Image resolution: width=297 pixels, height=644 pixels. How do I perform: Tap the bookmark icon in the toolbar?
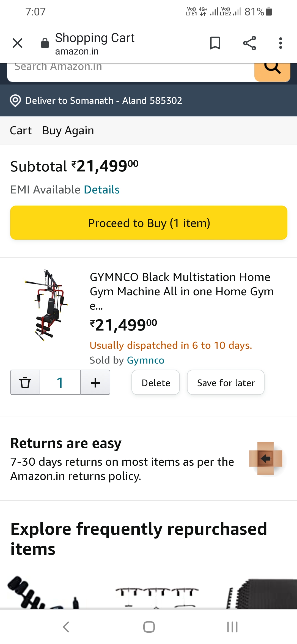click(215, 43)
